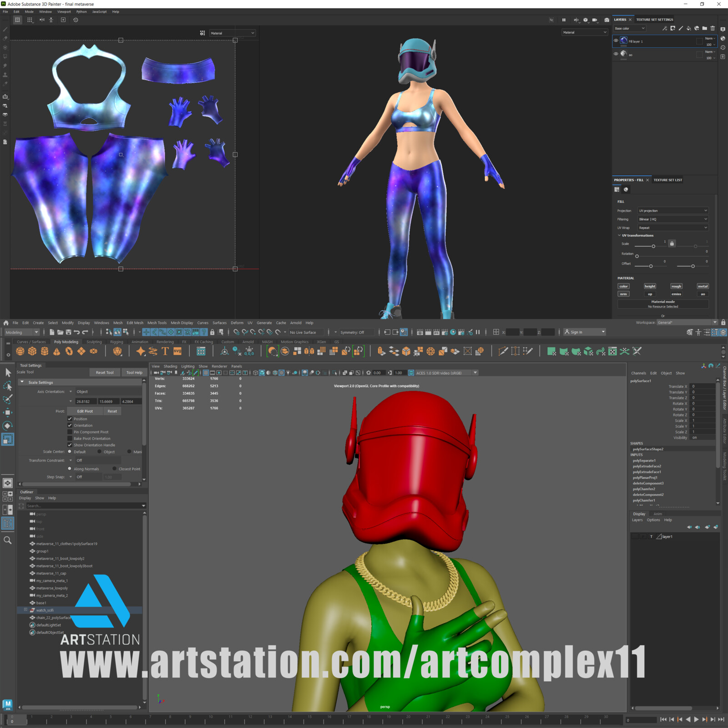Create a polygon cube from the shelf

pos(32,351)
